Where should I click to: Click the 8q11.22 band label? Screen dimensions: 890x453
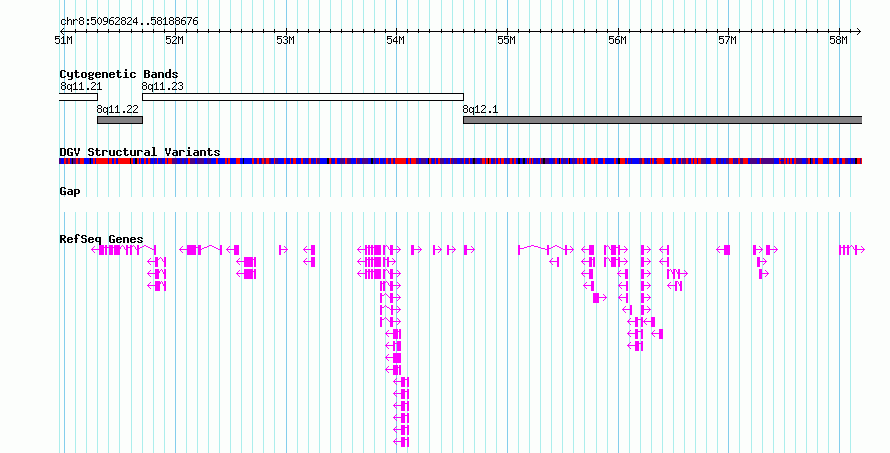point(117,109)
